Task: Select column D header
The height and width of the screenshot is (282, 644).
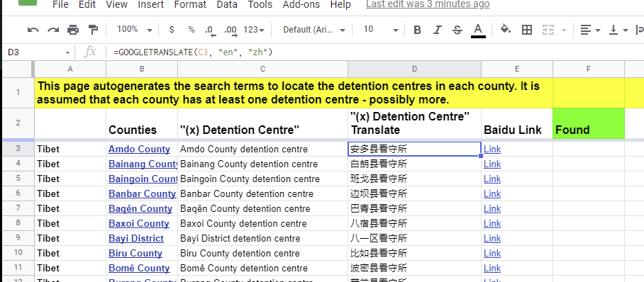Action: (414, 69)
